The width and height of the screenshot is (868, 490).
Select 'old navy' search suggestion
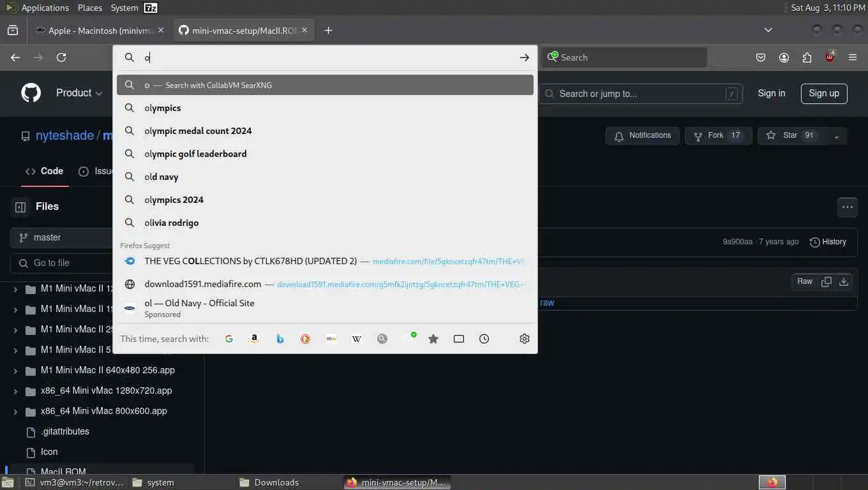click(325, 177)
